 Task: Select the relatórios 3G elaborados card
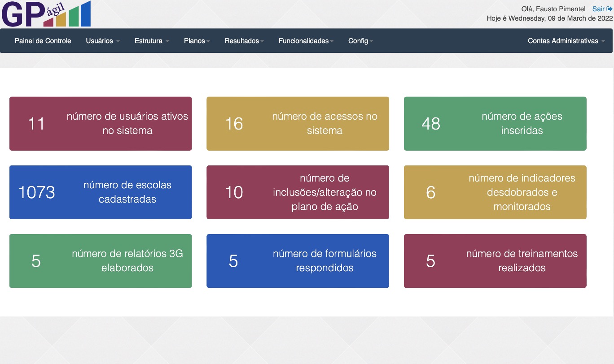[101, 261]
